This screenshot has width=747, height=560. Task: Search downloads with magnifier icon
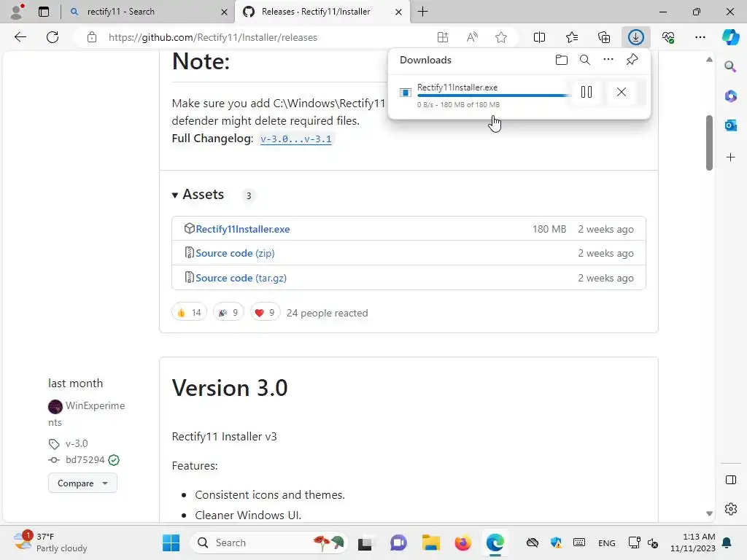click(x=585, y=60)
